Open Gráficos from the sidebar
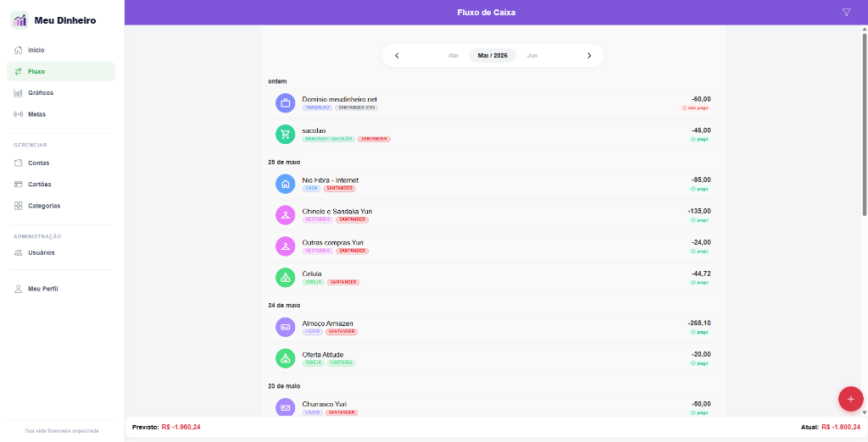Image resolution: width=868 pixels, height=442 pixels. (x=61, y=93)
